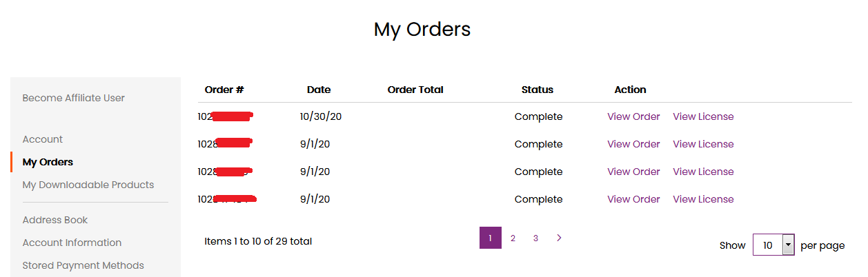Open Stored Payment Methods

pyautogui.click(x=83, y=265)
